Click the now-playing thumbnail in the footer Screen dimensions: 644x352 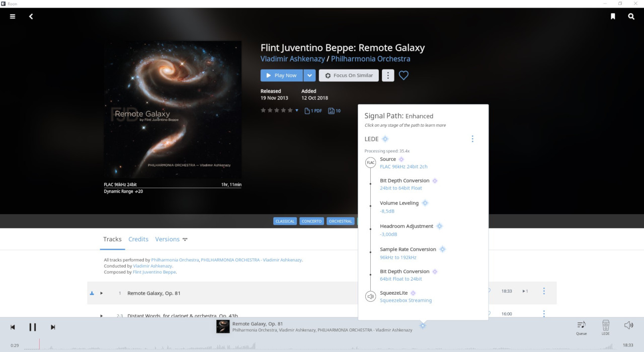[223, 326]
